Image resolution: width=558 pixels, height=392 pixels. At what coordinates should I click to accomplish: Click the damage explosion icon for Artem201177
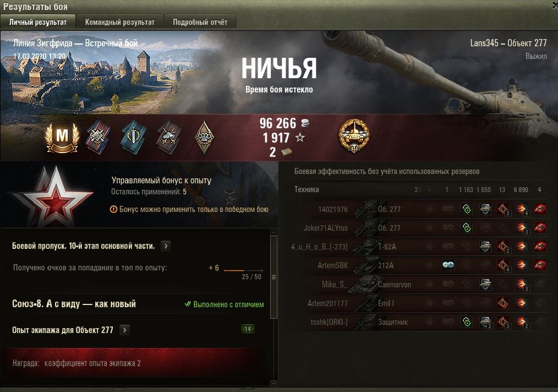click(521, 303)
